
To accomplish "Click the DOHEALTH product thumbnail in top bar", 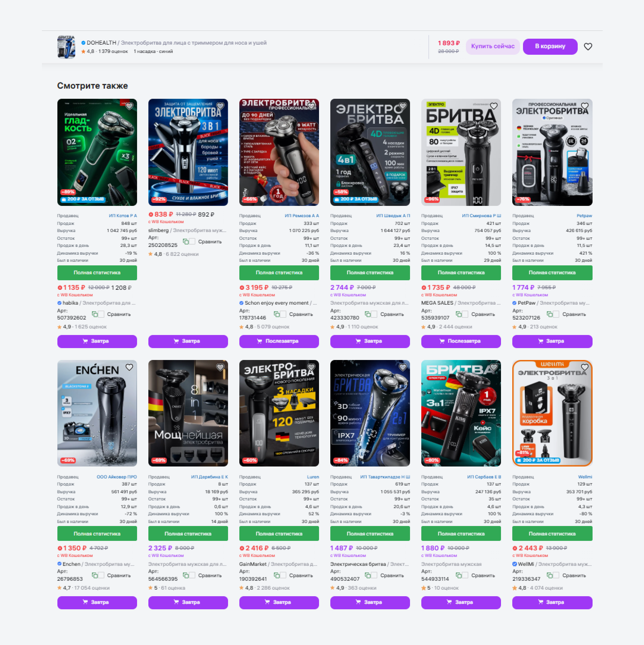I will (x=66, y=47).
